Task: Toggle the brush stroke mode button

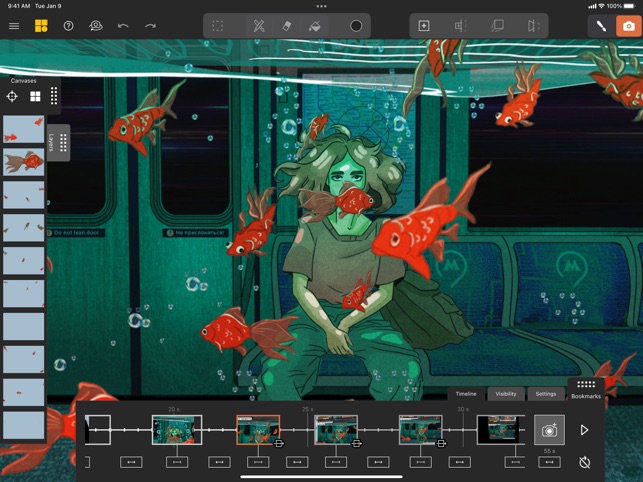Action: 601,26
